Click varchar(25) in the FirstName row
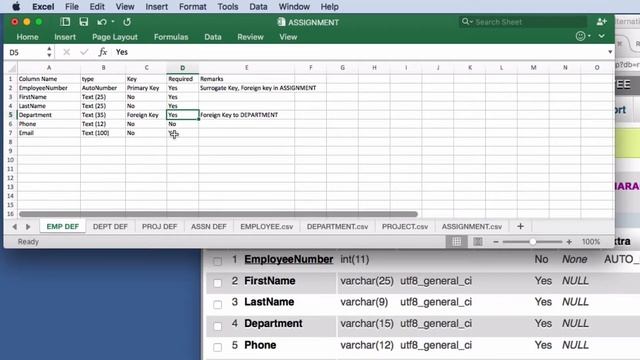The width and height of the screenshot is (640, 360). pos(367,281)
